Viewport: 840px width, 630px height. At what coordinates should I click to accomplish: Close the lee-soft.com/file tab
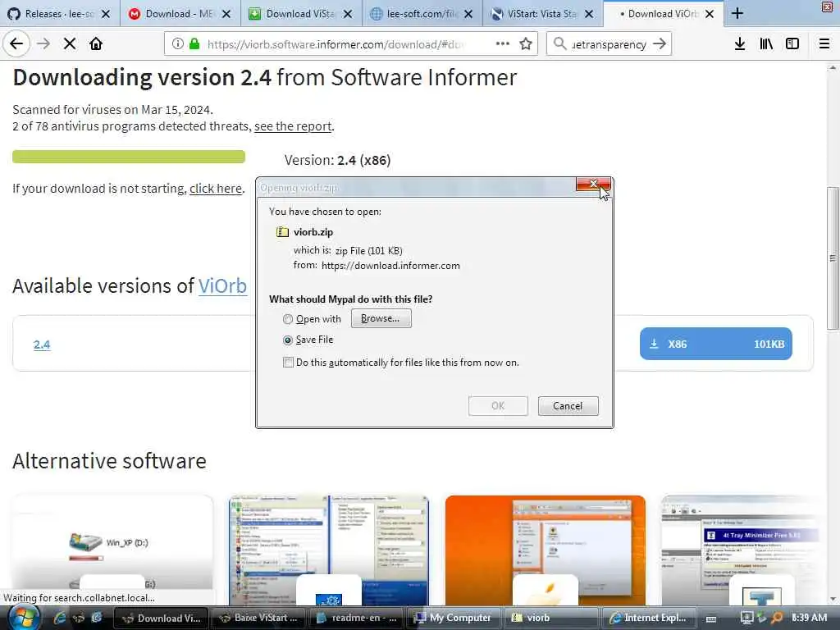click(x=468, y=14)
